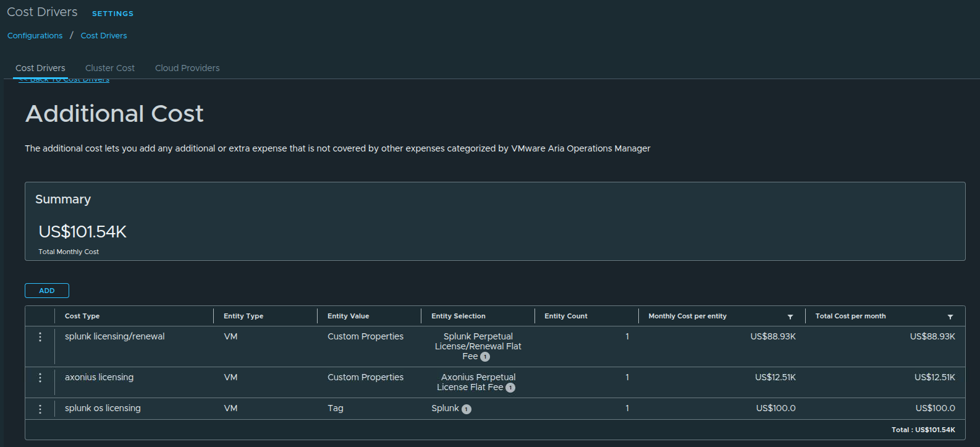
Task: Go to Configurations breadcrumb link
Action: 35,36
